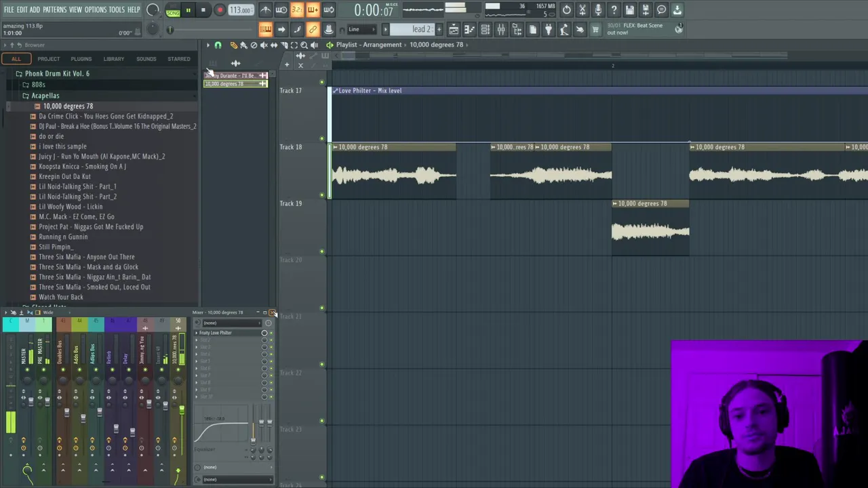Pause playback with the pause button
Viewport: 868px width, 488px height.
point(188,10)
